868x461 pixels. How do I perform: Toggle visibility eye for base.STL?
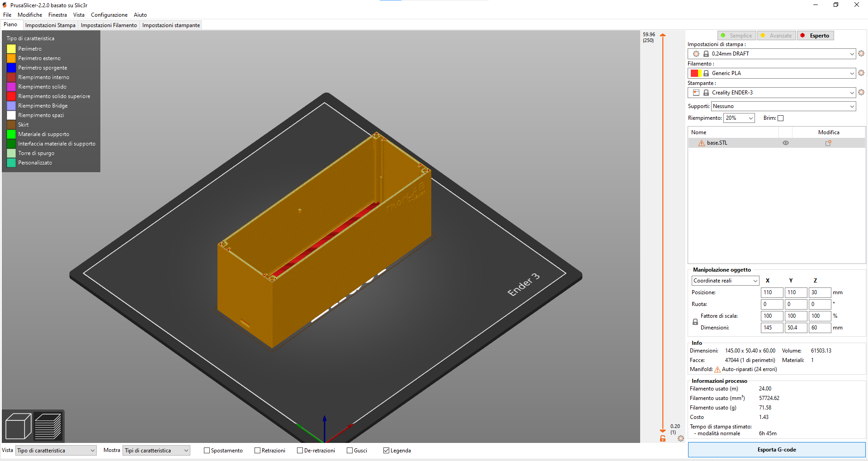tap(786, 143)
